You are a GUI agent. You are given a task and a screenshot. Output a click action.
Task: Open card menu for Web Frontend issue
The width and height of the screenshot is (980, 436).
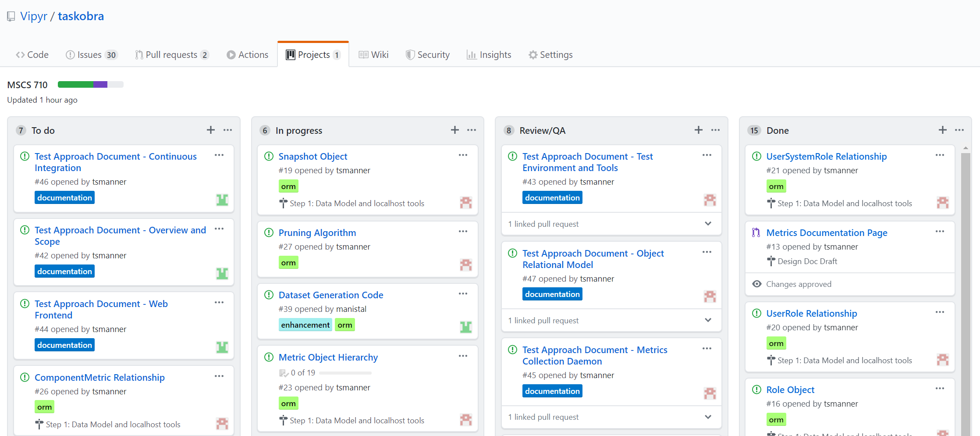219,303
